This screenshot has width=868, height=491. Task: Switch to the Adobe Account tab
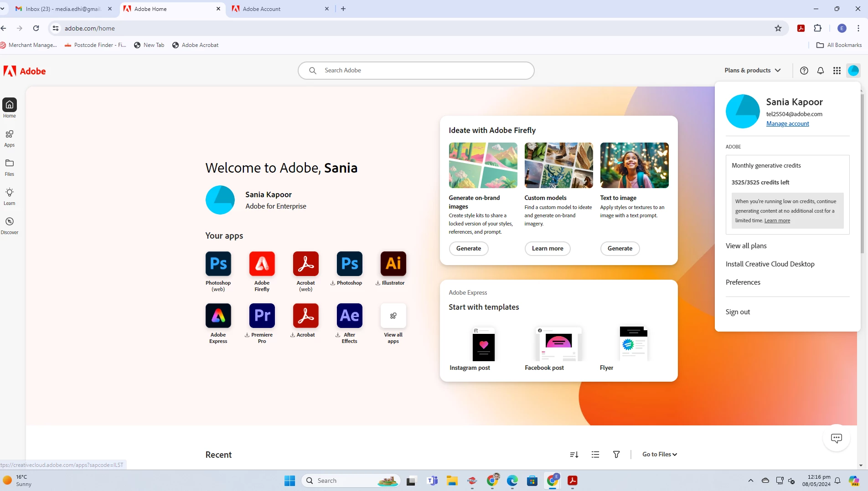(x=281, y=9)
